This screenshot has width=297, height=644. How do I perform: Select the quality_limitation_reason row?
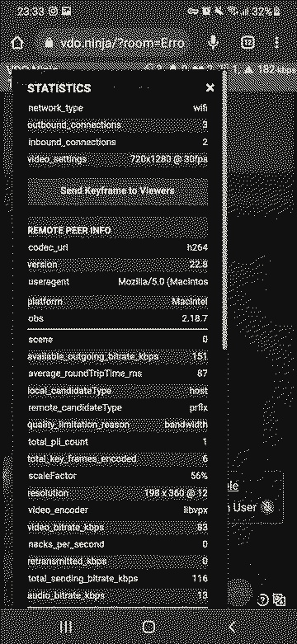tap(117, 425)
